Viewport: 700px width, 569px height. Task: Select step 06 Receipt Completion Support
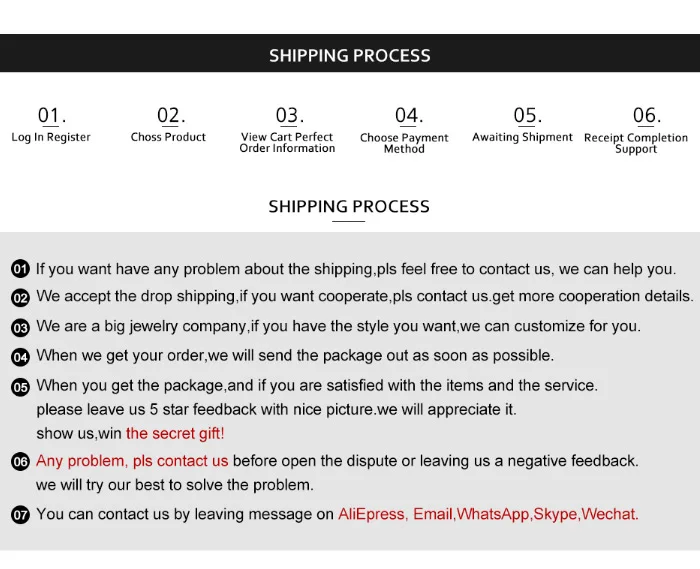[x=636, y=130]
